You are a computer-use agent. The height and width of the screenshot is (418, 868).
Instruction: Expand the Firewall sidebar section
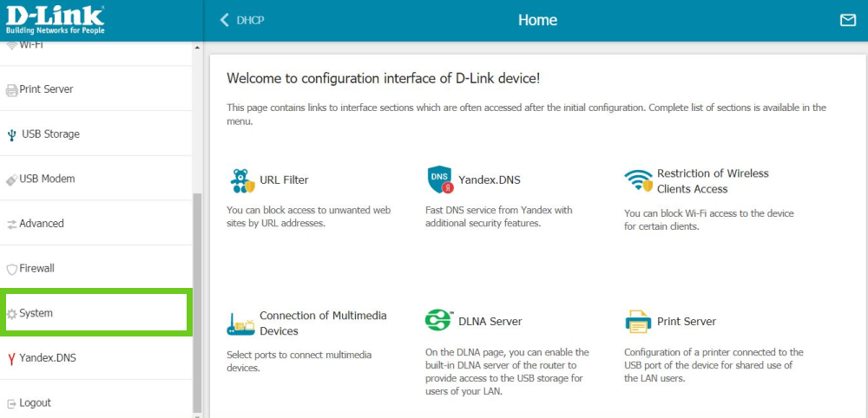point(37,269)
